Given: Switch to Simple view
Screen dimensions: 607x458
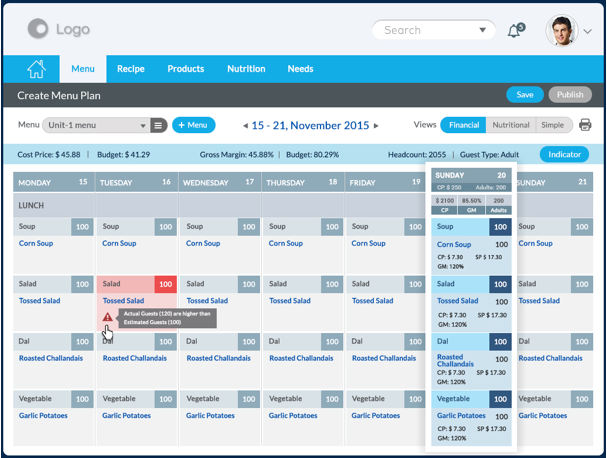Looking at the screenshot, I should click(x=552, y=125).
